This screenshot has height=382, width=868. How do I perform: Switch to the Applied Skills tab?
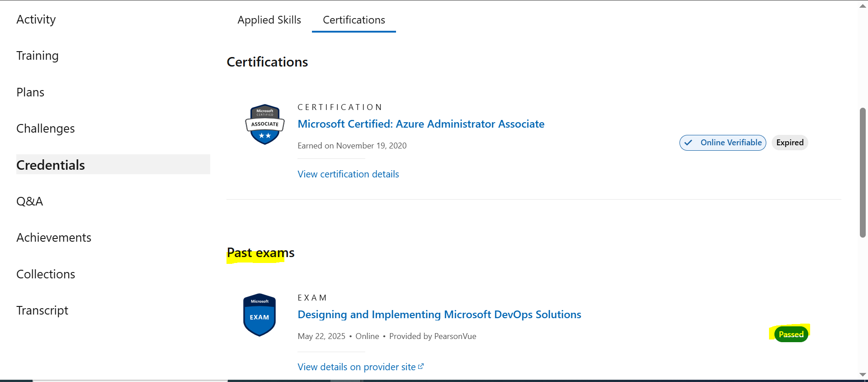(x=269, y=20)
